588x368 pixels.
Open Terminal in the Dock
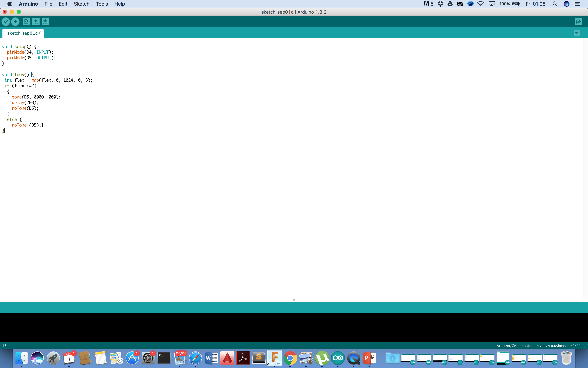tap(164, 358)
